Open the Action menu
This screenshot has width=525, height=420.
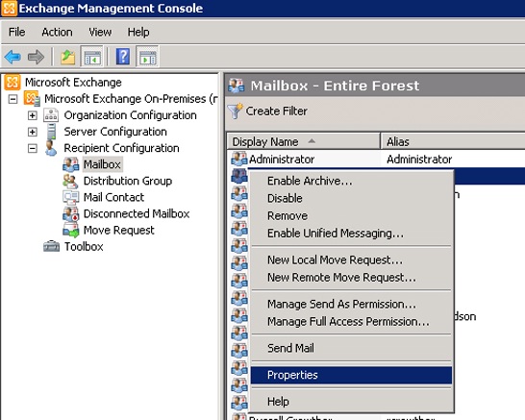[57, 32]
